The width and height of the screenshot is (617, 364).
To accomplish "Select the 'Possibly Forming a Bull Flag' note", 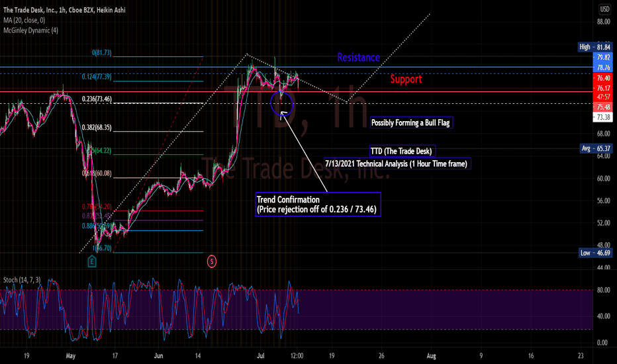I will coord(411,123).
